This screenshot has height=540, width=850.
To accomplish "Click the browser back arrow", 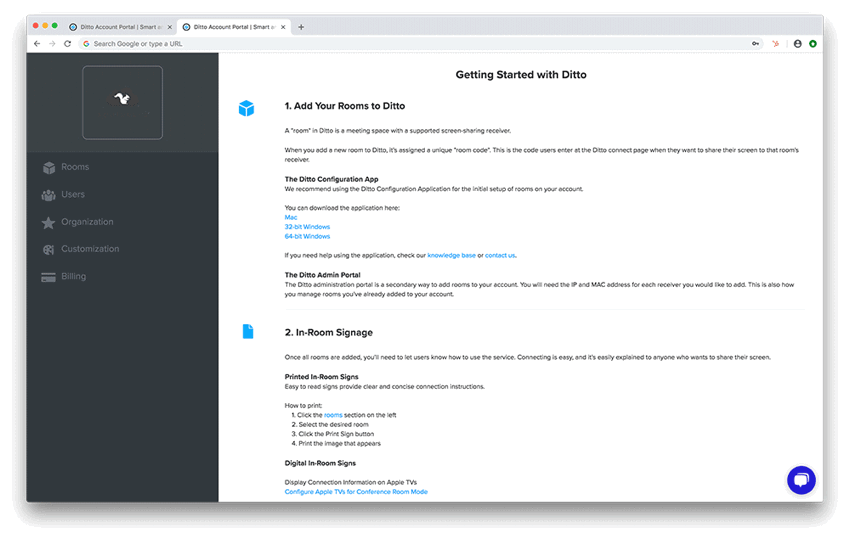I will tap(37, 44).
